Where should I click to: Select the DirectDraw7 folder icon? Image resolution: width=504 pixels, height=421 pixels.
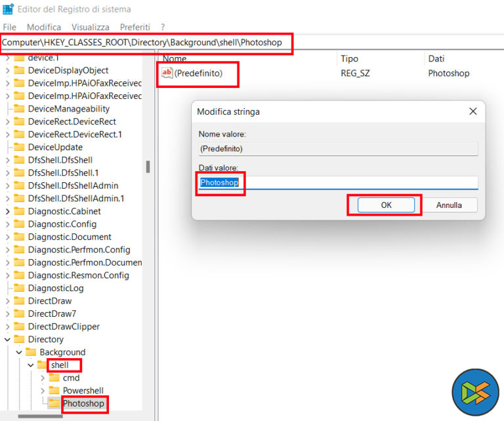19,313
